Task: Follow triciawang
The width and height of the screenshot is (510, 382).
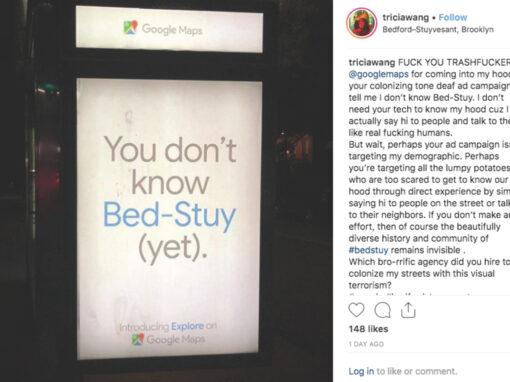Action: 453,17
